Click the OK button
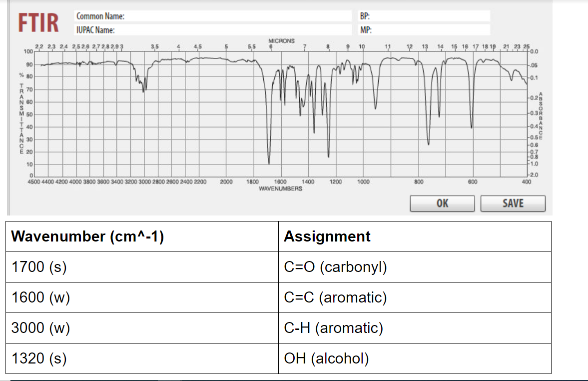The width and height of the screenshot is (588, 381). click(443, 203)
